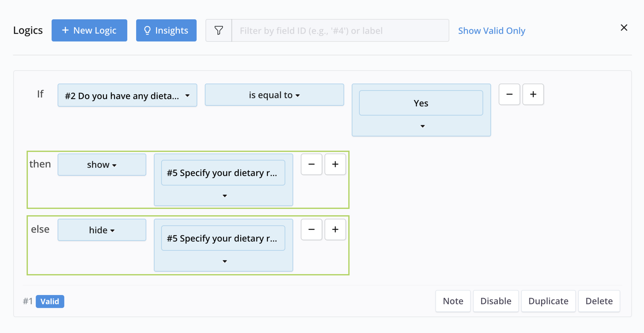Expand the 'Yes' value selector arrow

pos(422,126)
